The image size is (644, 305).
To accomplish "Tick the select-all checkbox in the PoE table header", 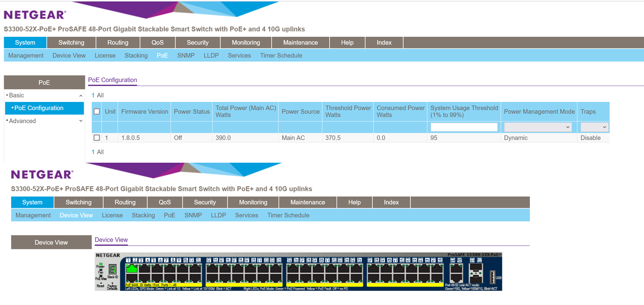I will click(x=96, y=111).
